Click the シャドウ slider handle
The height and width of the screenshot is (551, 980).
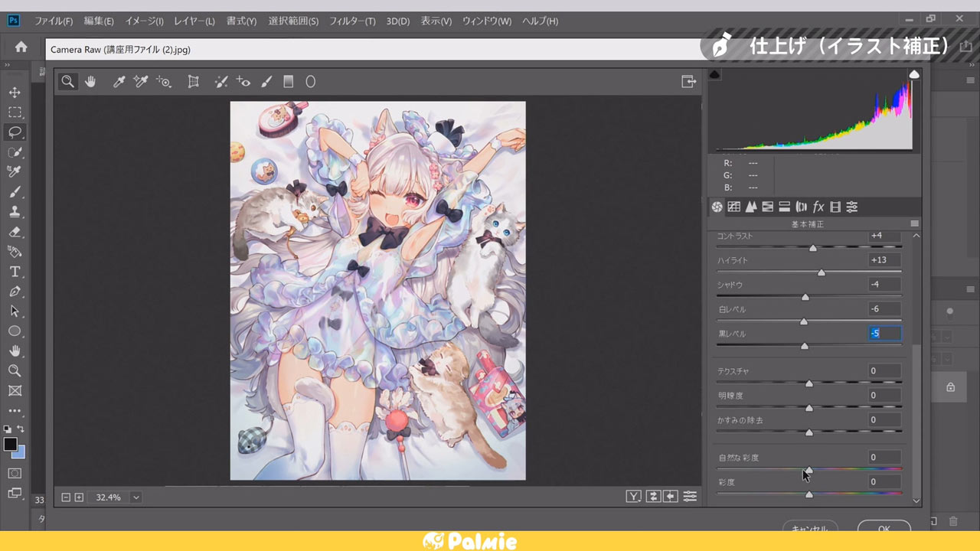805,297
